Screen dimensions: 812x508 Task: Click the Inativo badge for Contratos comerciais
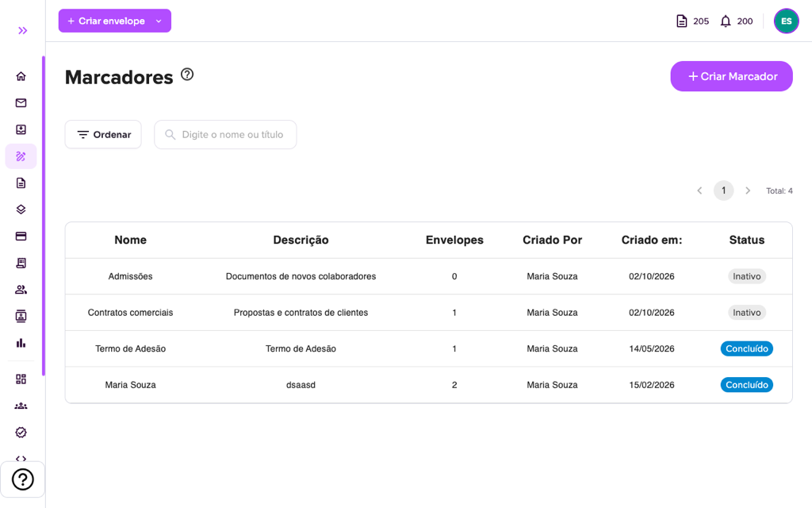click(x=747, y=313)
